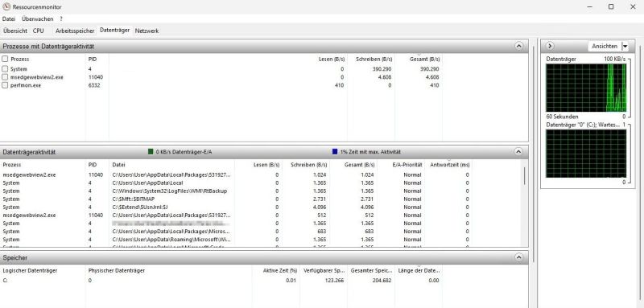
Task: Sort storage by Gesamter Speic... column
Action: 371,271
